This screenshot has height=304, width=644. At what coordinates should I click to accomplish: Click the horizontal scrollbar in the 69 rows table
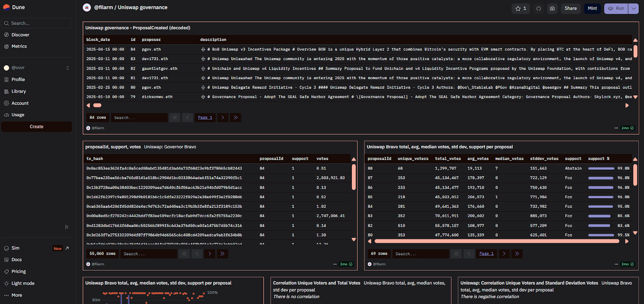tap(497, 241)
